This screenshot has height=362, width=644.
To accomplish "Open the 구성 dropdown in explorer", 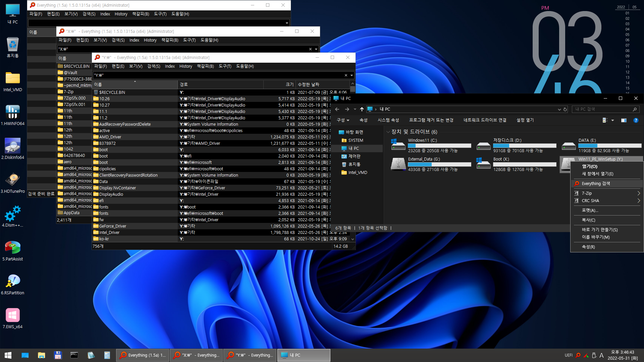I will (343, 120).
